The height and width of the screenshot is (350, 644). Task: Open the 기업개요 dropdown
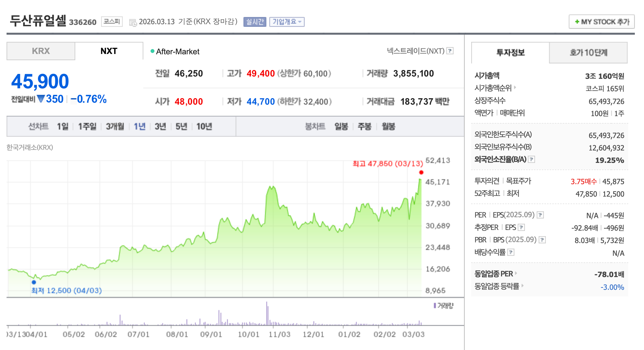coord(287,22)
